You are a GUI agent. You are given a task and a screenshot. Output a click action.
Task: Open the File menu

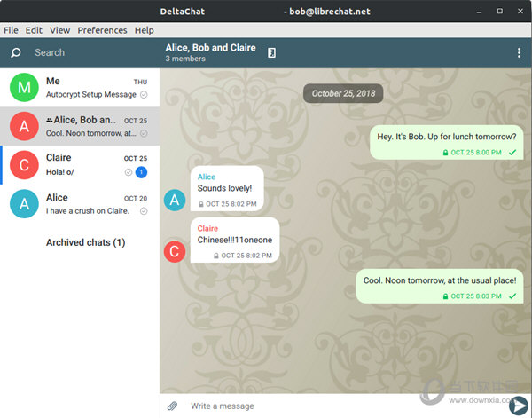[x=11, y=30]
